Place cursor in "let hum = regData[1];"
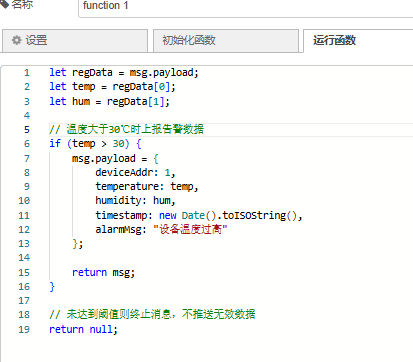 109,101
